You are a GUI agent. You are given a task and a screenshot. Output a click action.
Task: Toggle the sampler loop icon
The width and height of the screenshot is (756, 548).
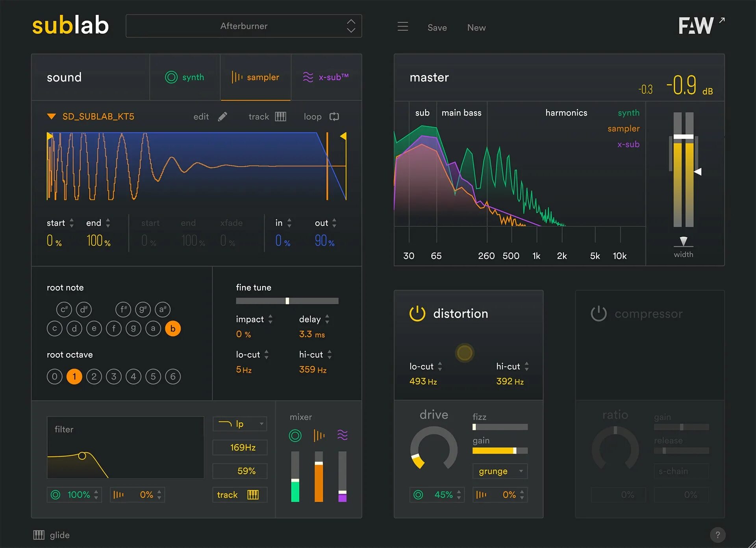pyautogui.click(x=334, y=116)
